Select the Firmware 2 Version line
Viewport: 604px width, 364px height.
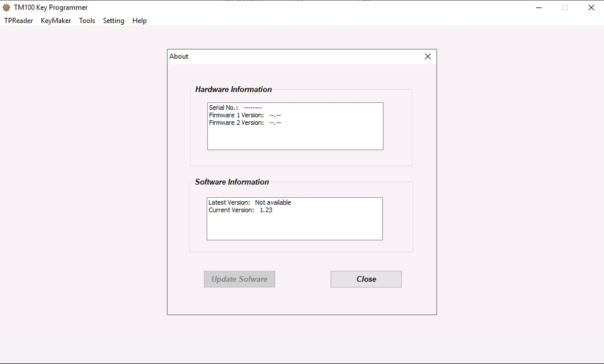coord(245,122)
